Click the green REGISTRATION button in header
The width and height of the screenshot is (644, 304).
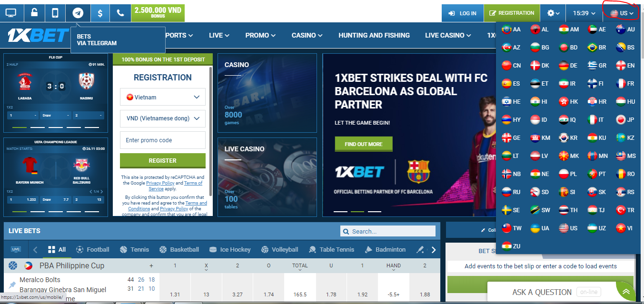coord(512,13)
